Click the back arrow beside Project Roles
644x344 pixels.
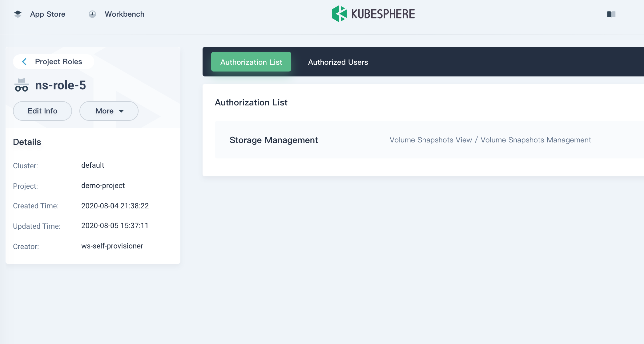pyautogui.click(x=24, y=62)
